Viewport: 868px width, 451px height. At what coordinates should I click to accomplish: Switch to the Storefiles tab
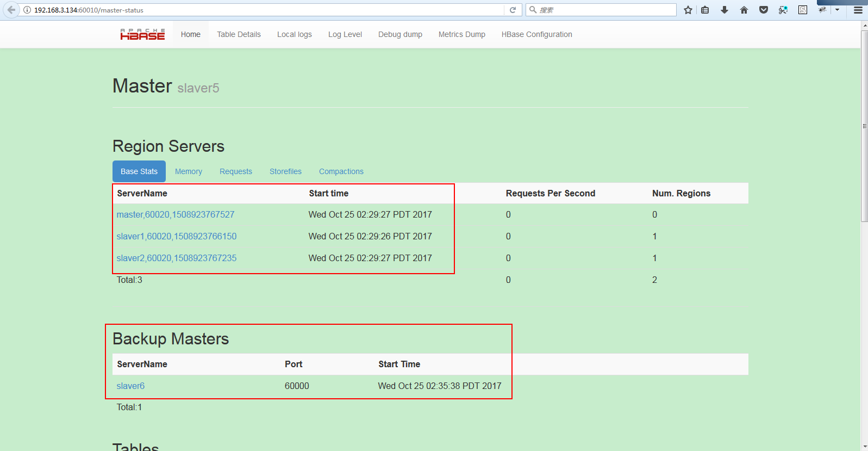[285, 171]
